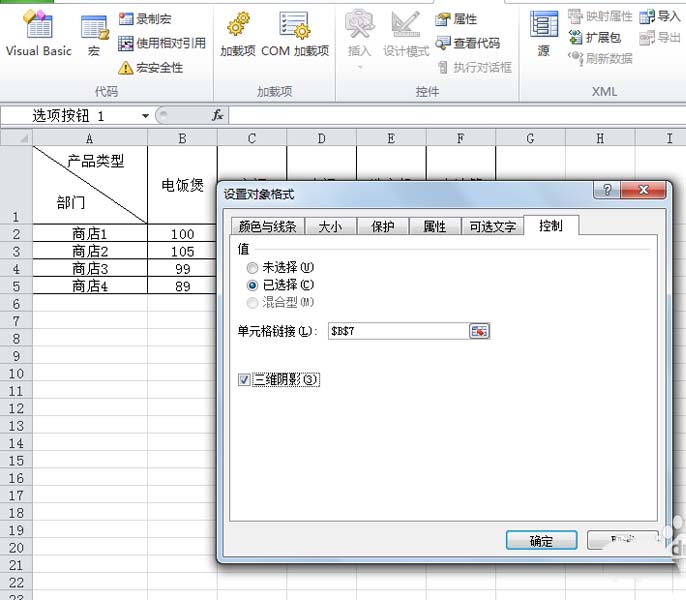Switch to the 颜色与线条 tab
Viewport: 686px width, 600px height.
click(x=268, y=226)
